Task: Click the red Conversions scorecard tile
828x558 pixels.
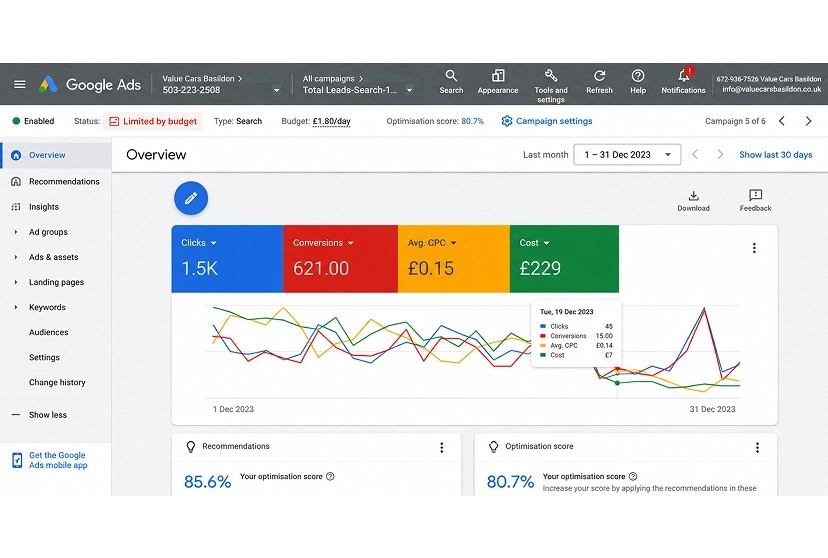Action: (x=341, y=259)
